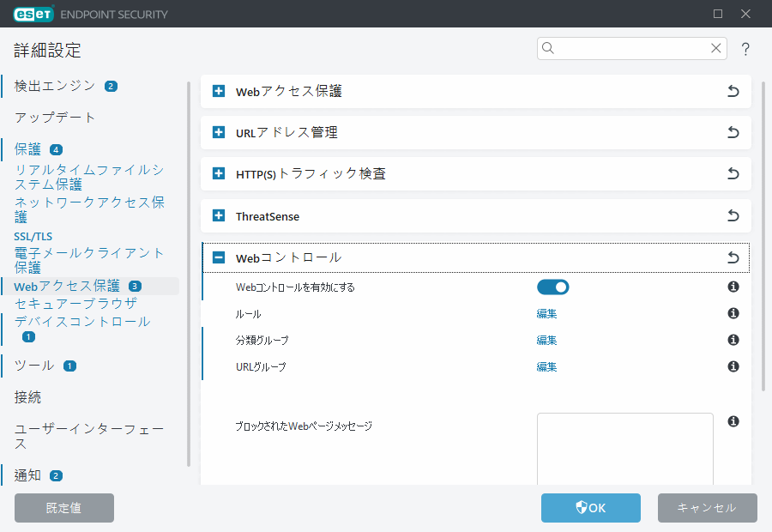
Task: Collapse the Webコントロール section
Action: 217,257
